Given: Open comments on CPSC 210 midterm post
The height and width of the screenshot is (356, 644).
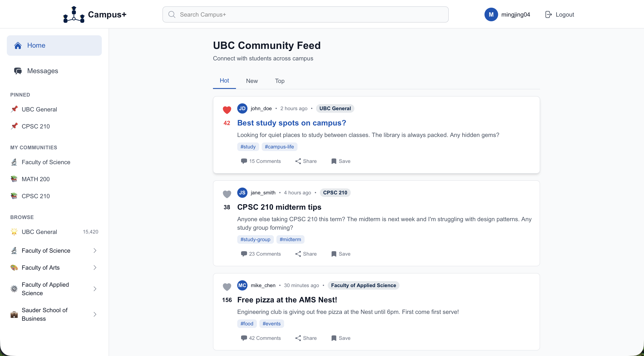Looking at the screenshot, I should [x=261, y=254].
